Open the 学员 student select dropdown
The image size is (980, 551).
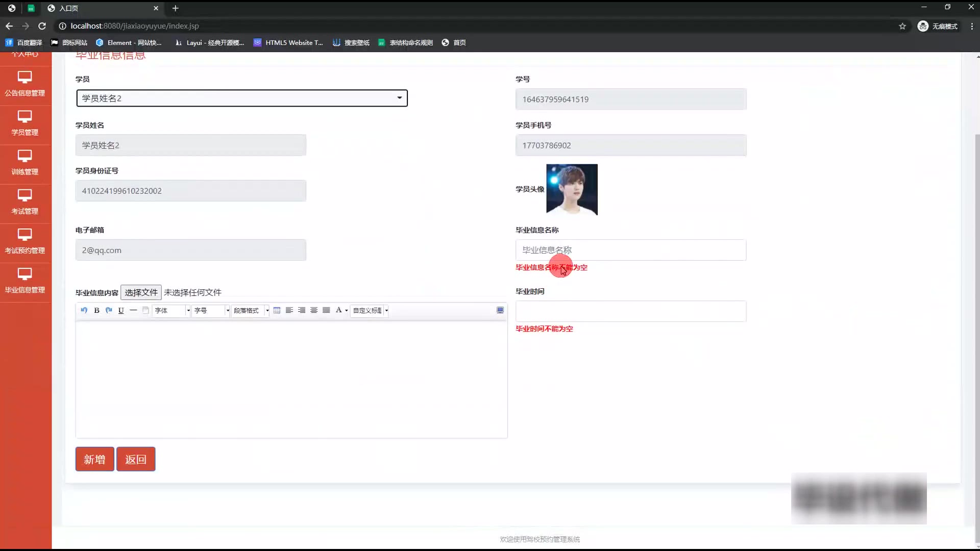241,98
